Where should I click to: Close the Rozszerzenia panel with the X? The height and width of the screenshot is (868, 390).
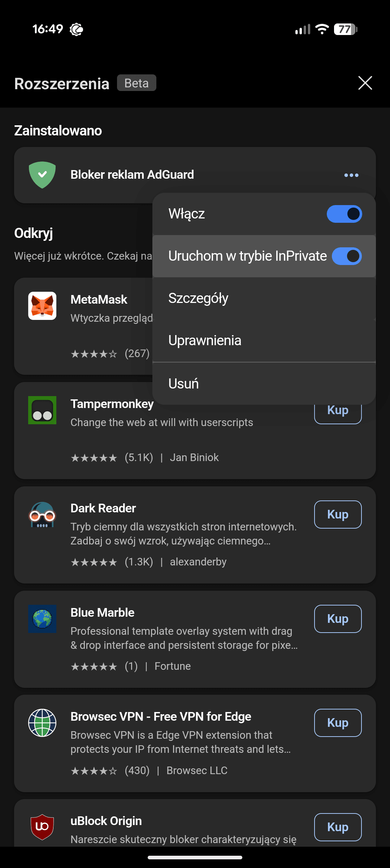pos(365,83)
